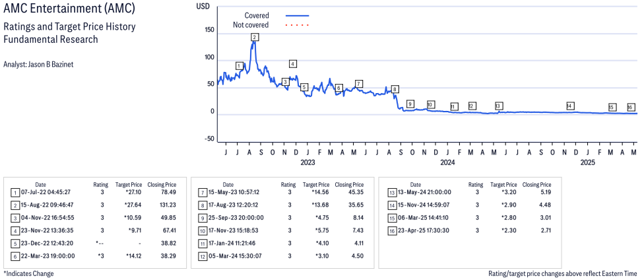Image resolution: width=644 pixels, height=278 pixels.
Task: Click the 2024 year label on axis
Action: [447, 162]
